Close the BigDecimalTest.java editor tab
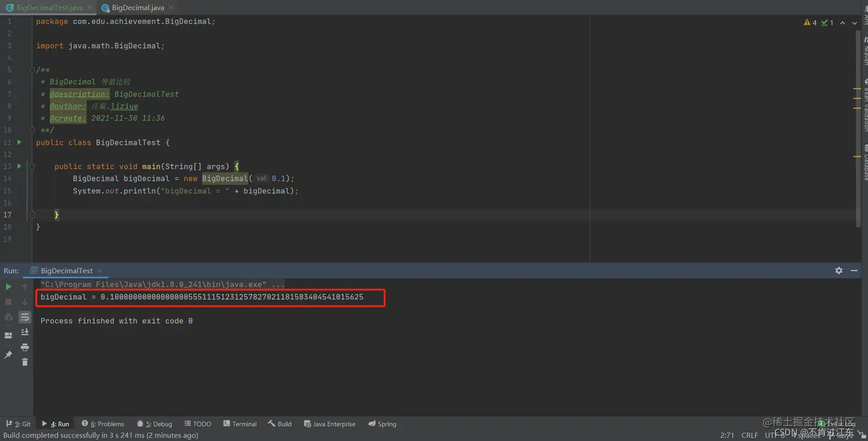 pyautogui.click(x=90, y=7)
